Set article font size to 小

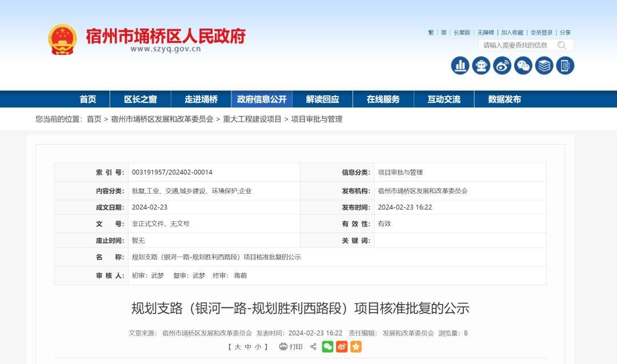(258, 347)
